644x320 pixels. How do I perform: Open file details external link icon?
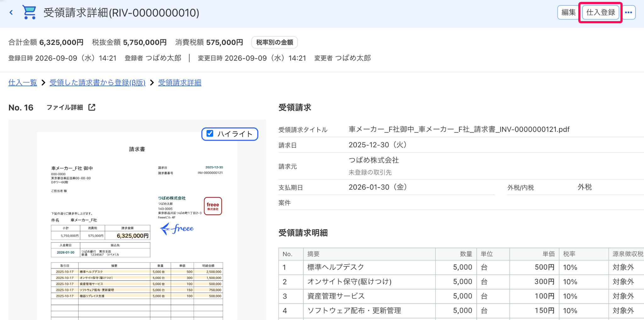[x=92, y=107]
